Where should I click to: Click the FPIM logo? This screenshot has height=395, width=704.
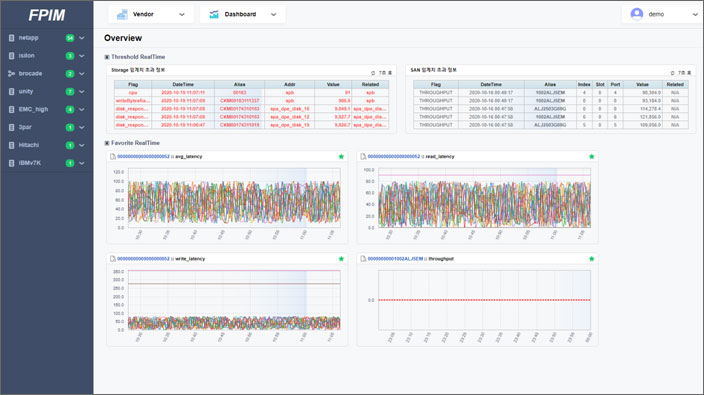click(x=47, y=15)
